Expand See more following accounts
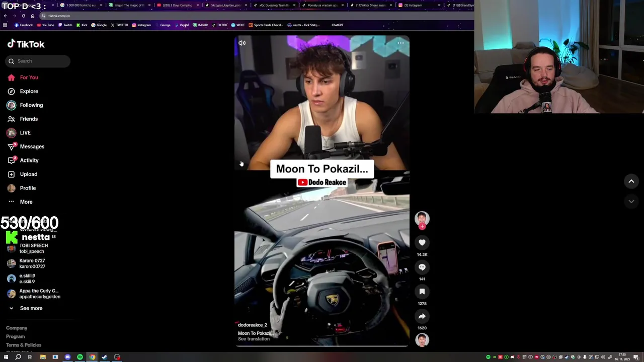 point(31,308)
